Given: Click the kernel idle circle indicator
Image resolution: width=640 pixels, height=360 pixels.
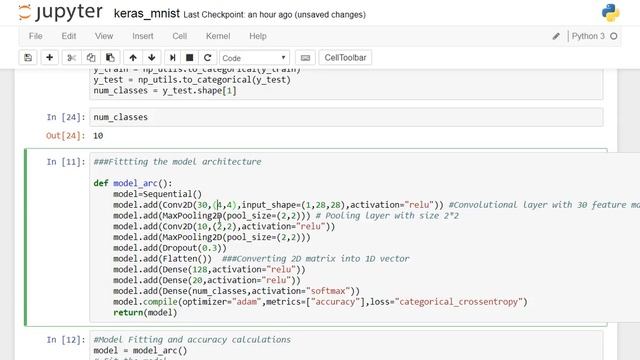Looking at the screenshot, I should coord(613,36).
